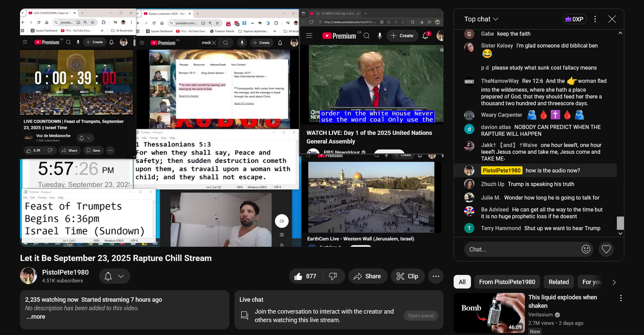The width and height of the screenshot is (644, 335).
Task: Click the disabled Open panel button
Action: tap(421, 316)
